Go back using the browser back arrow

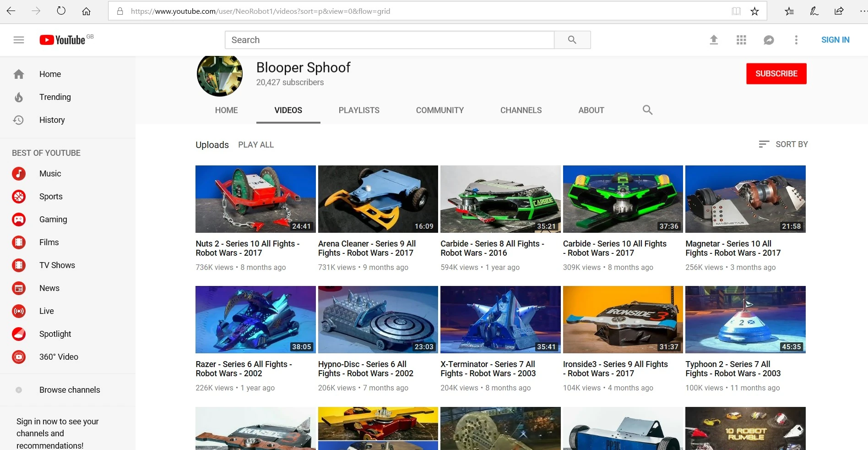pos(11,11)
